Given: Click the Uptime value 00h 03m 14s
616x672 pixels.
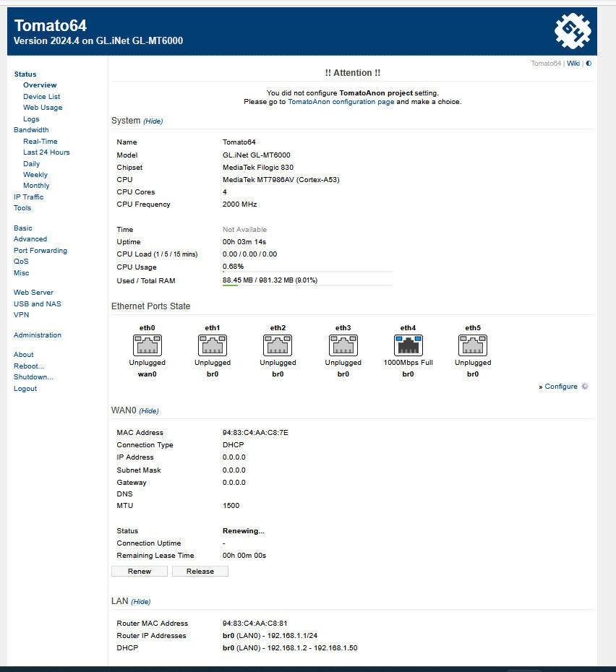Looking at the screenshot, I should click(244, 242).
